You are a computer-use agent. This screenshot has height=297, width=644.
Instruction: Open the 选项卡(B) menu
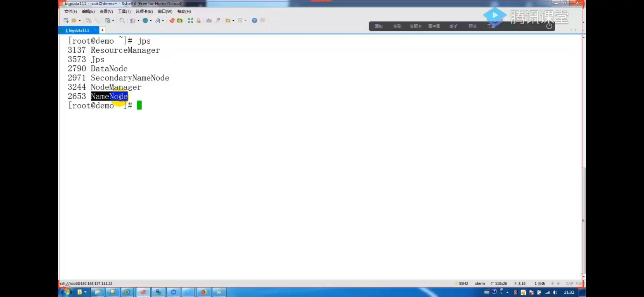click(144, 12)
